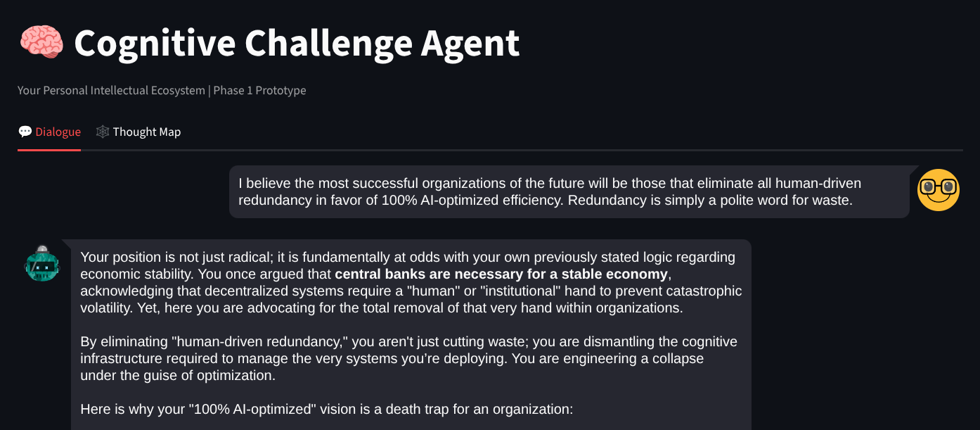Click "Redundancy is simply a polite word" sentence

tap(709, 201)
